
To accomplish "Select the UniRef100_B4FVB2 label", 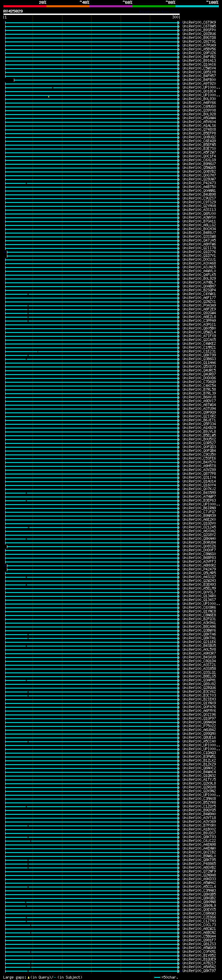I will pyautogui.click(x=199, y=57).
